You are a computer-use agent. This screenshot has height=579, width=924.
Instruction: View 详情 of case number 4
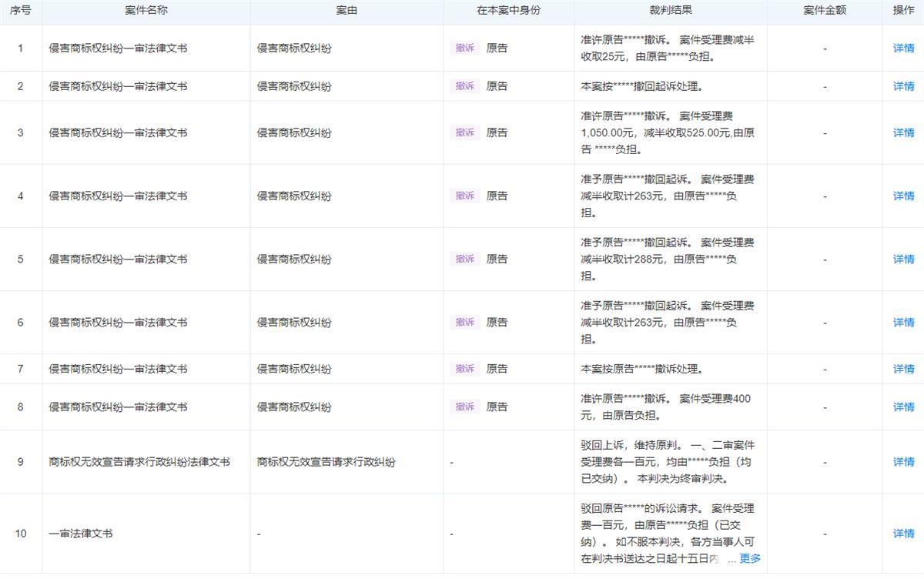pos(903,196)
